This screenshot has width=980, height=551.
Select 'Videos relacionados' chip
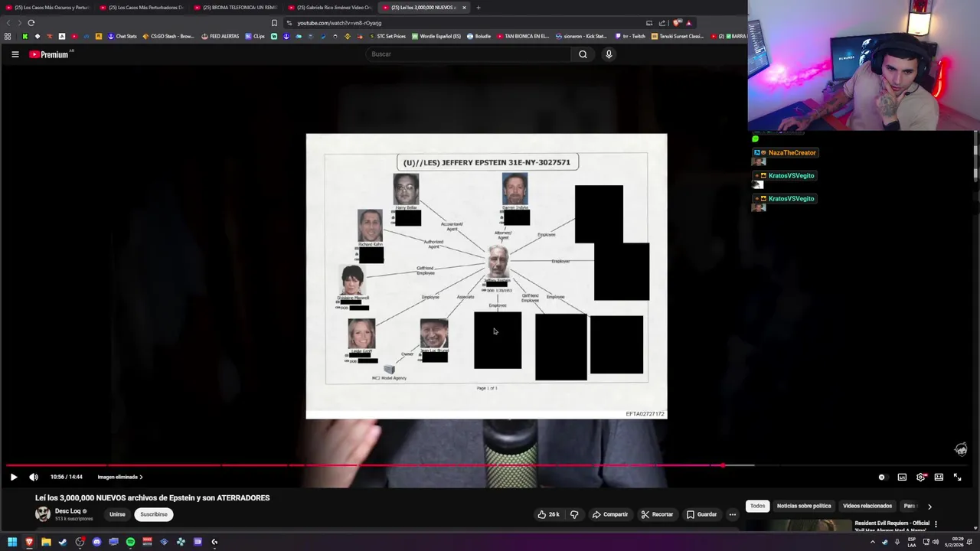coord(867,506)
